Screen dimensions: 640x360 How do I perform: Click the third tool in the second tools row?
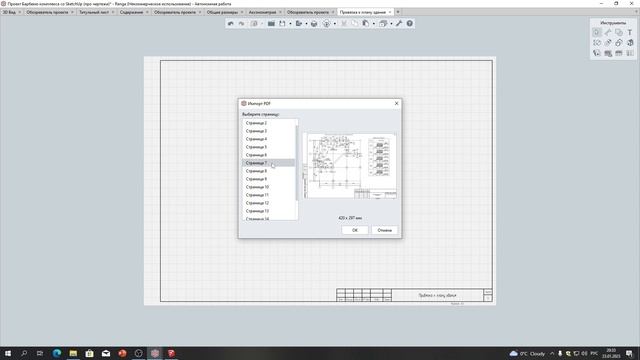pos(619,43)
